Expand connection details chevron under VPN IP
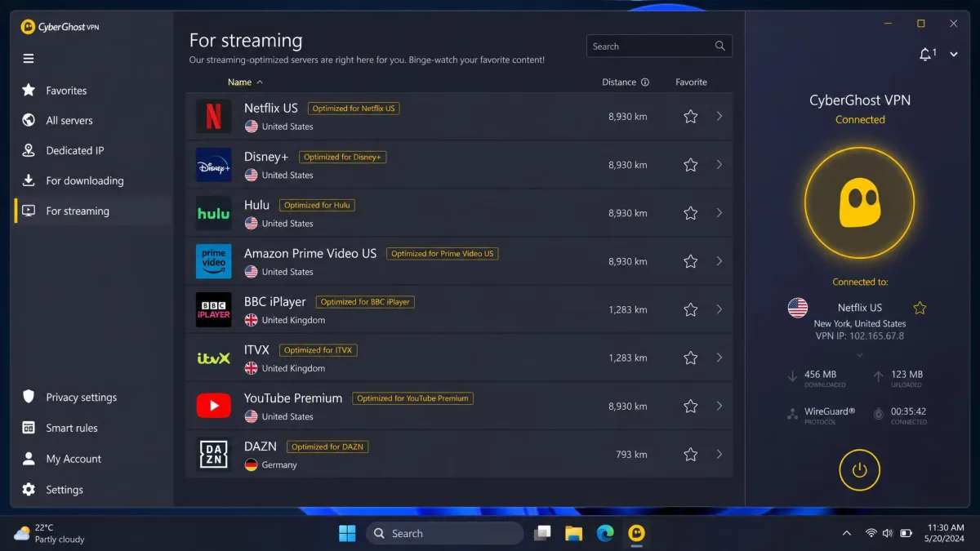Viewport: 980px width, 551px height. pos(859,355)
